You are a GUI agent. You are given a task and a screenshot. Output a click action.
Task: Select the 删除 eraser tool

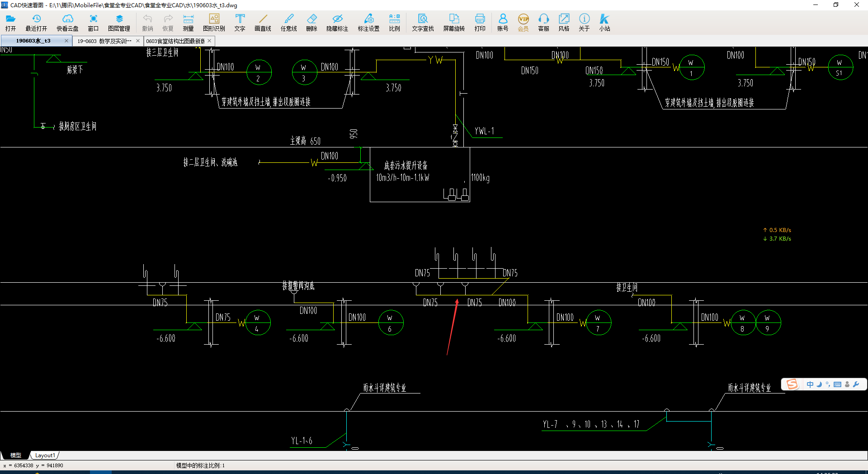tap(311, 23)
